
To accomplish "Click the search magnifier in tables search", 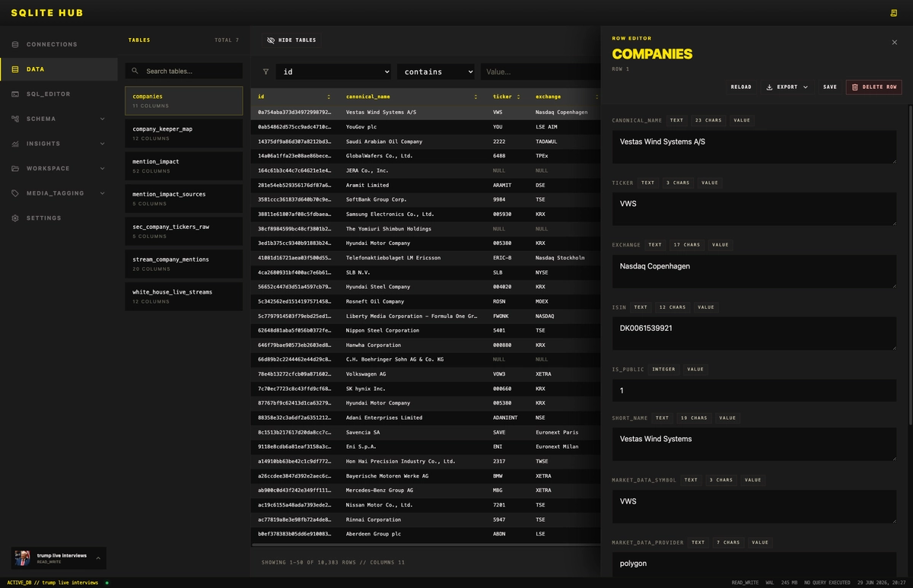I will [135, 72].
